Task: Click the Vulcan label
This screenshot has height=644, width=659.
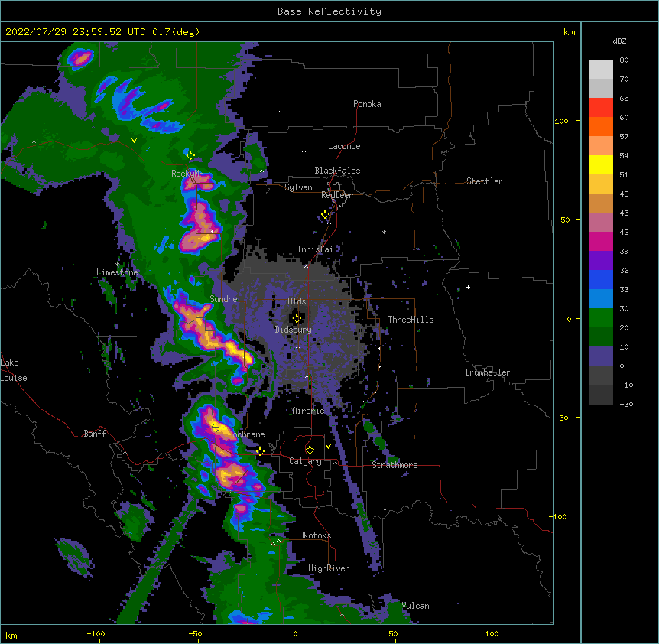Action: point(416,606)
